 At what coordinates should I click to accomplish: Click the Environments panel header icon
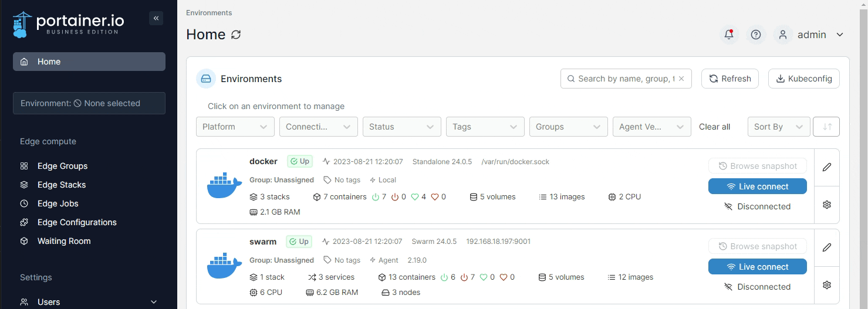click(206, 79)
